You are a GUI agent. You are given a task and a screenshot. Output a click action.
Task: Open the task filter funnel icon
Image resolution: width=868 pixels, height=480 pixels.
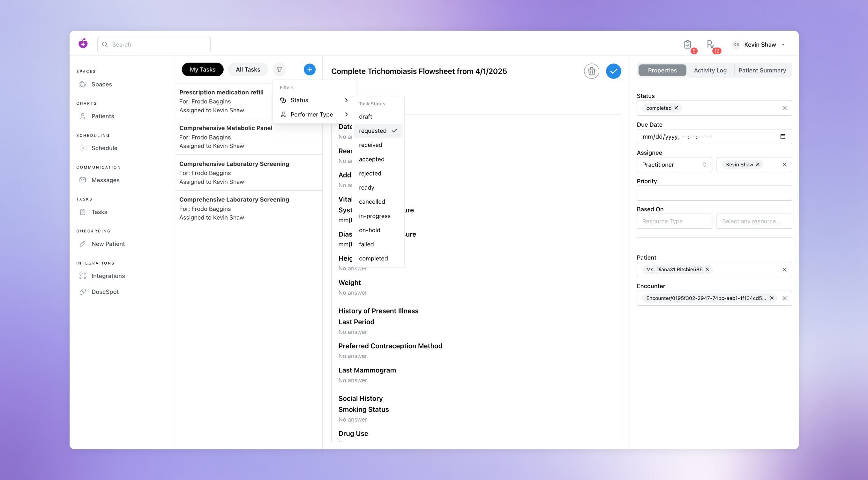(x=279, y=70)
